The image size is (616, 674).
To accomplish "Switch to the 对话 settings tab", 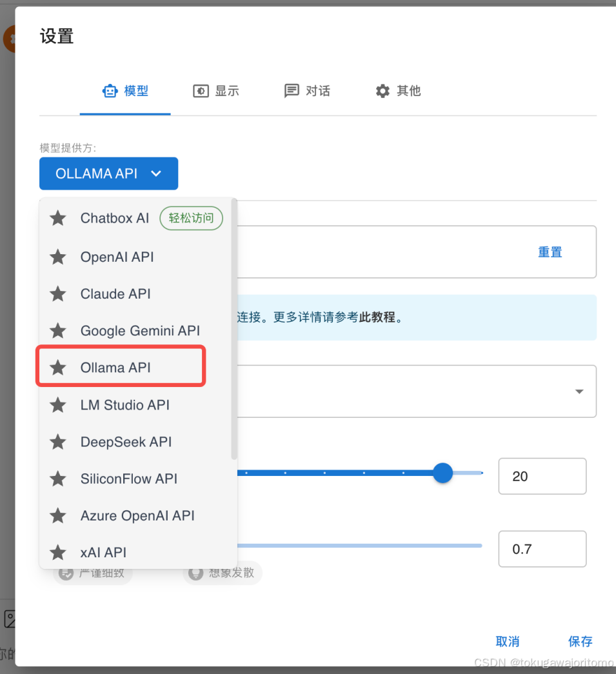I will [x=308, y=91].
